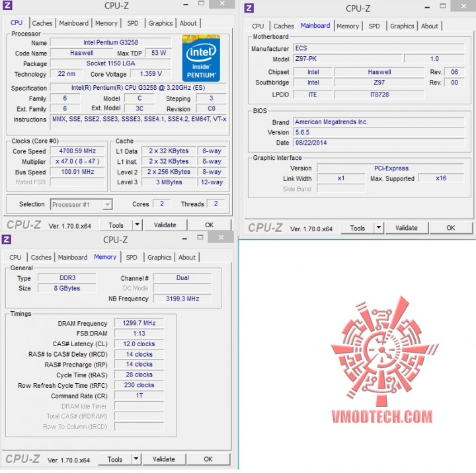Click the BIOS Date value 08/22/2014
The height and width of the screenshot is (473, 476).
379,143
